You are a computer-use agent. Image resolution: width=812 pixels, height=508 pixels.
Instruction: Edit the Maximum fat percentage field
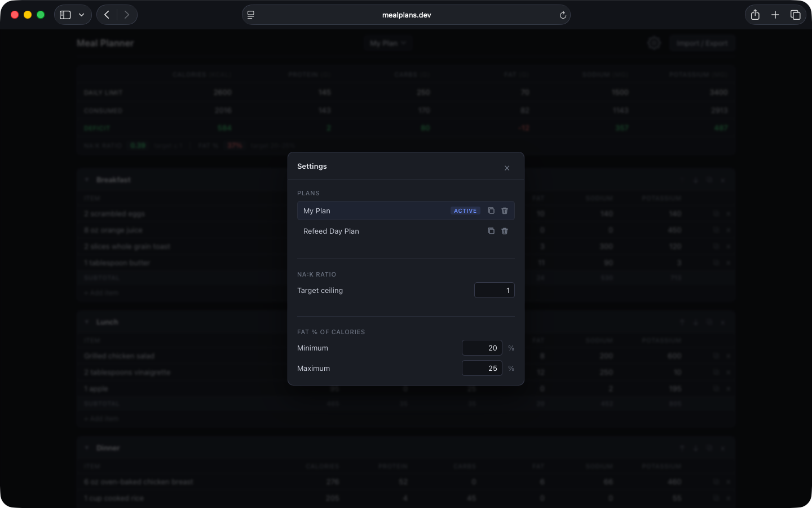(x=482, y=368)
